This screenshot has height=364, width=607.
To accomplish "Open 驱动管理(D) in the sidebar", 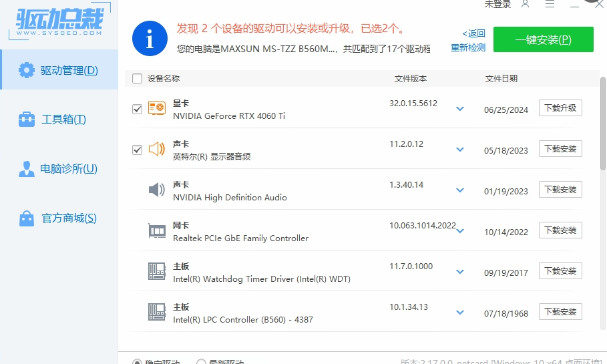I will [x=59, y=70].
